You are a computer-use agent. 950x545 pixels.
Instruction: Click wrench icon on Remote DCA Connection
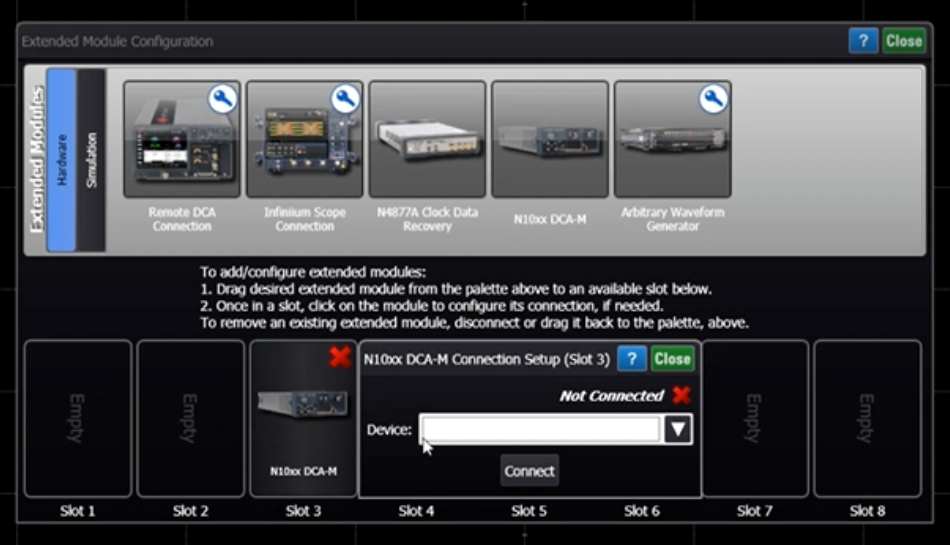pyautogui.click(x=224, y=98)
